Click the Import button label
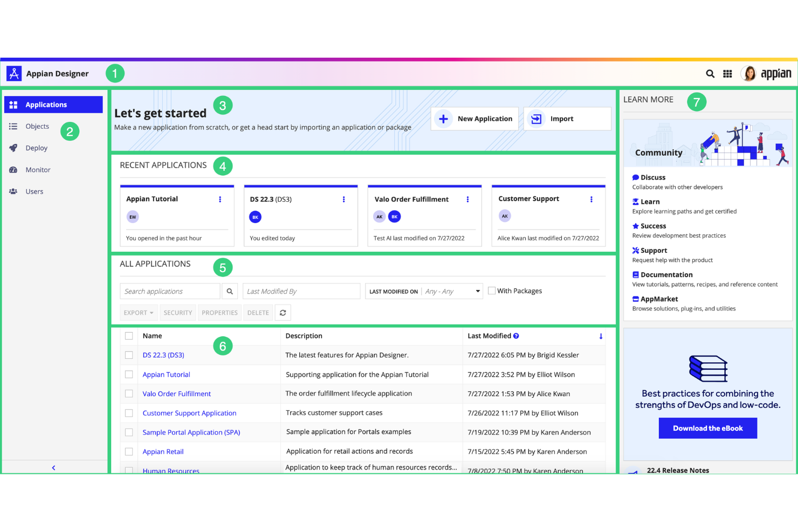This screenshot has width=798, height=532. [x=562, y=119]
